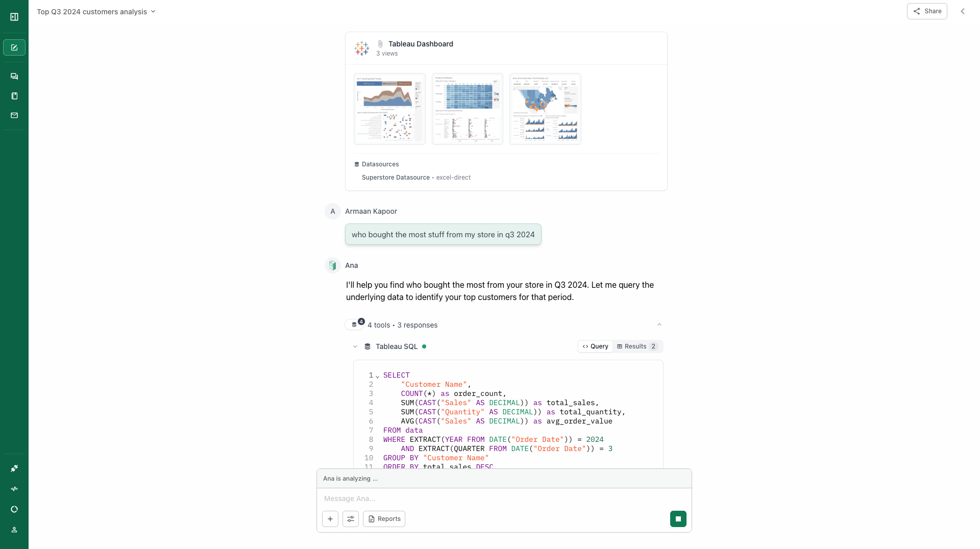This screenshot has height=549, width=980.
Task: Switch to the Query tab
Action: (x=595, y=346)
